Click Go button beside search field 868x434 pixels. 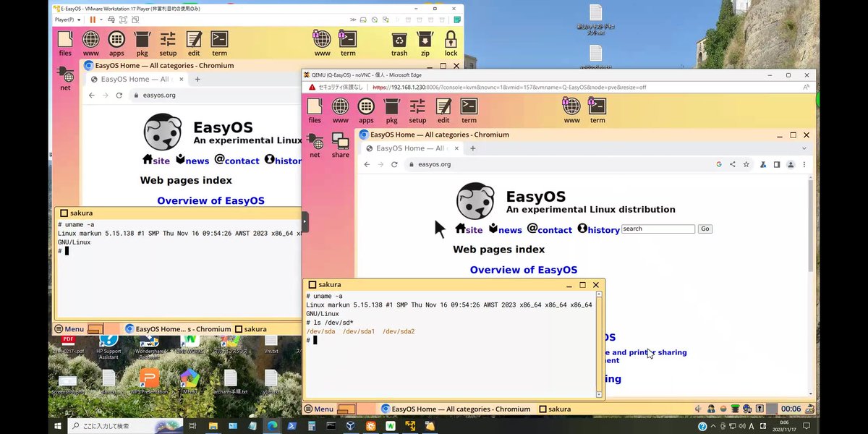tap(705, 229)
